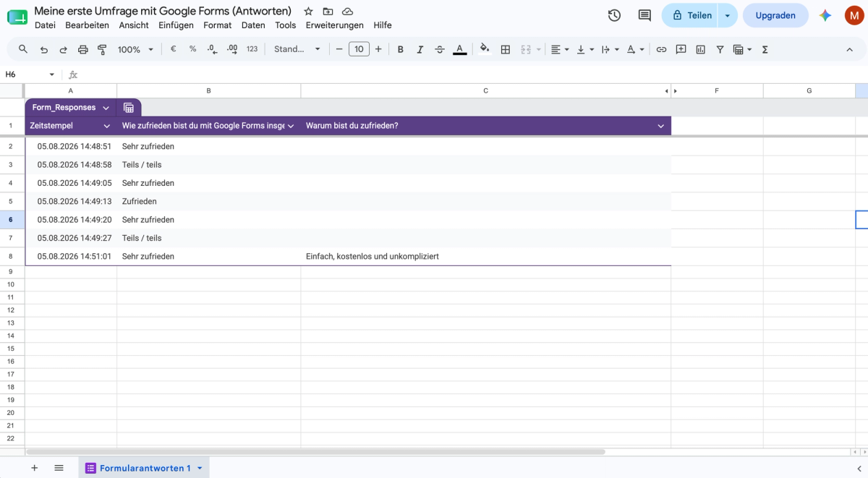Format as percent icon

(192, 49)
